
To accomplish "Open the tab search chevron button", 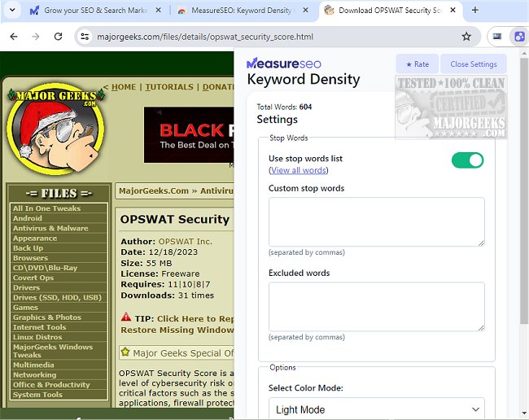I will click(12, 10).
